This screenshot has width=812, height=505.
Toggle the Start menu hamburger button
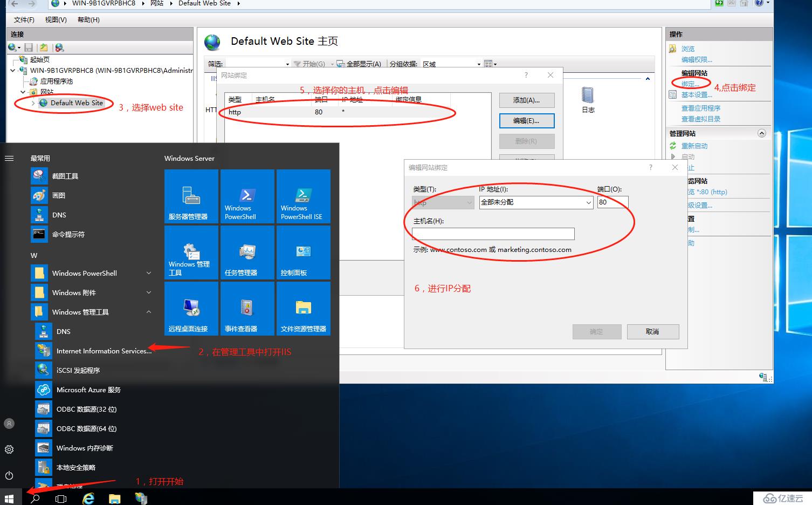point(9,158)
